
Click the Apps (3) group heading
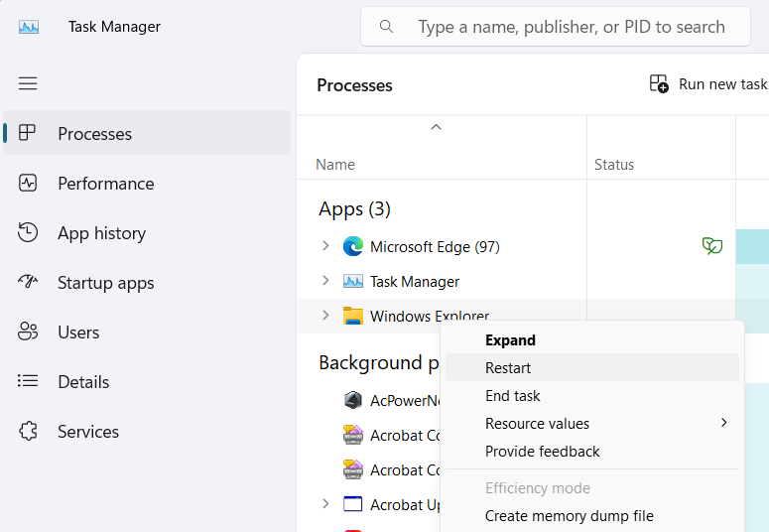354,209
